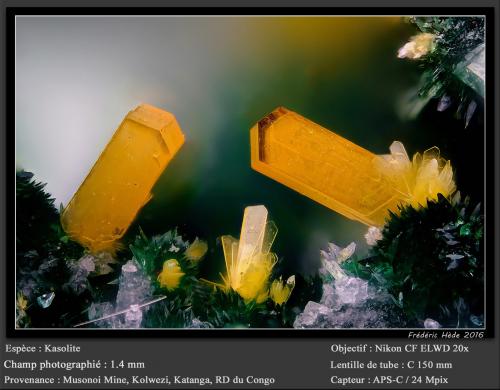This screenshot has height=390, width=500.
Task: Click the Espèce : Kasolite caption
Action: 43,348
